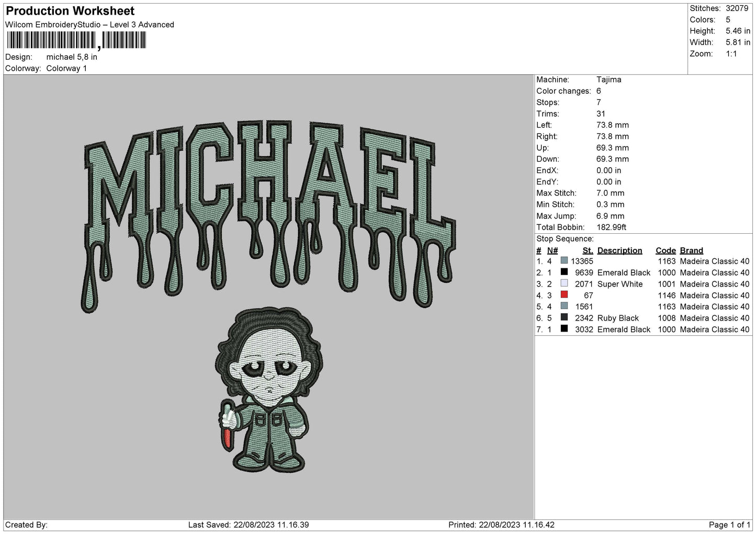Click the design name 'michael 5,8 in'

coord(72,57)
